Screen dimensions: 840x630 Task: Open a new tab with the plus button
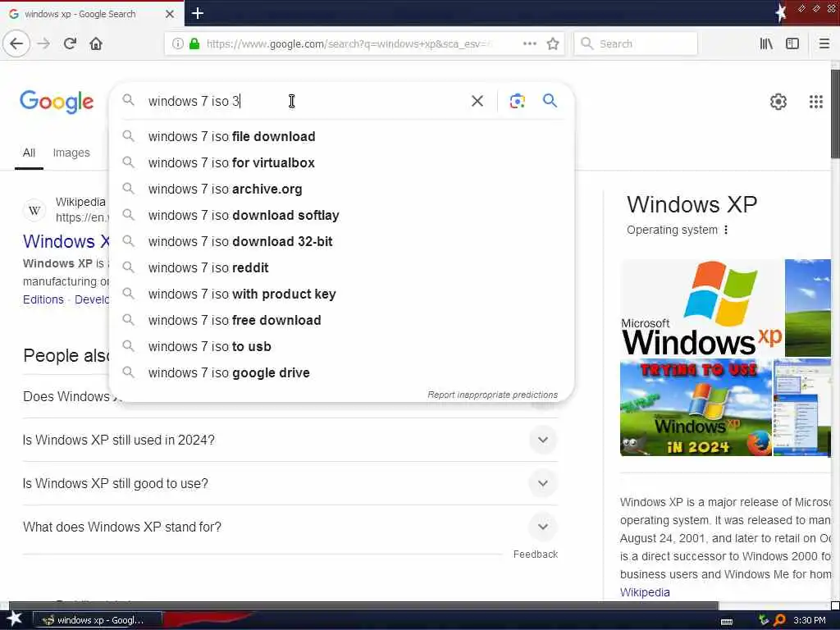coord(198,13)
